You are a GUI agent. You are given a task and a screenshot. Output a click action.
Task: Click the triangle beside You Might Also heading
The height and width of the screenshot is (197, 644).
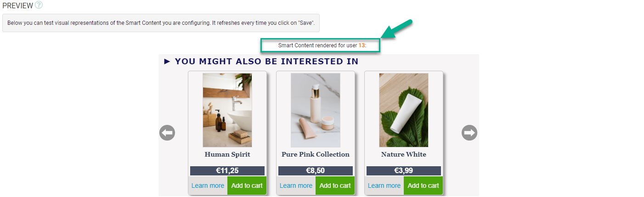167,62
